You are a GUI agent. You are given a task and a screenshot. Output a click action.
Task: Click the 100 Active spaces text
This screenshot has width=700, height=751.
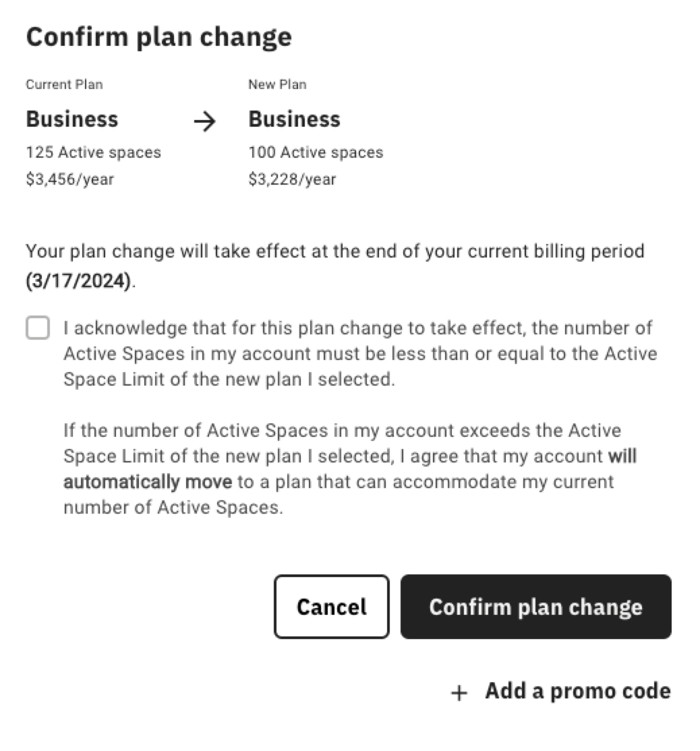click(x=316, y=152)
